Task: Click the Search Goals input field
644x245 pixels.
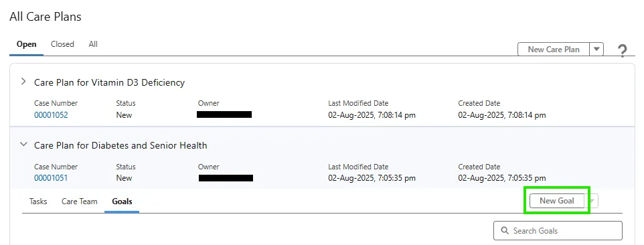Action: (x=558, y=231)
